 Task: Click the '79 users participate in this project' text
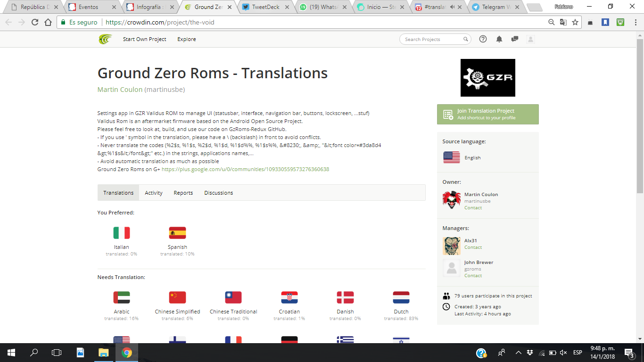pyautogui.click(x=493, y=296)
